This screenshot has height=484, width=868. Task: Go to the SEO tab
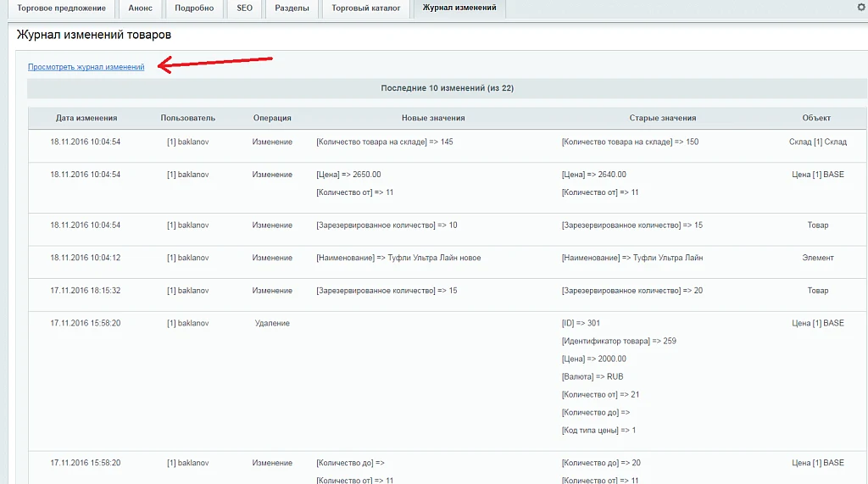click(245, 8)
